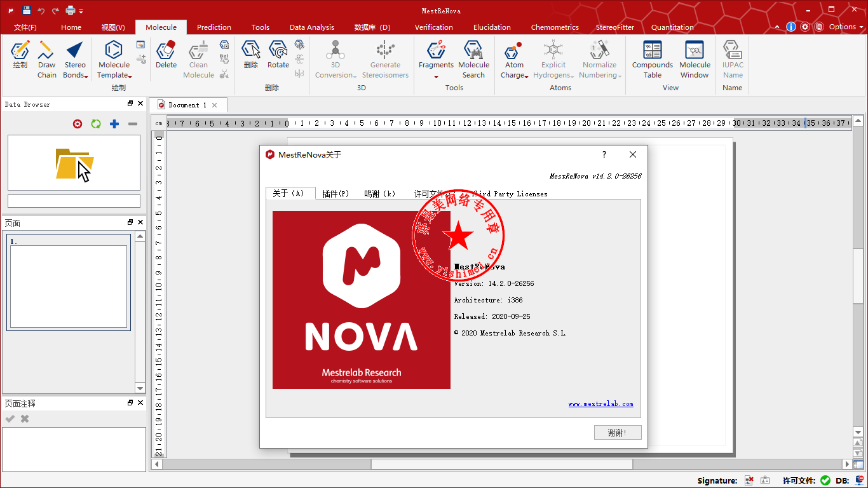Toggle floating of the 页面 panel

point(130,222)
